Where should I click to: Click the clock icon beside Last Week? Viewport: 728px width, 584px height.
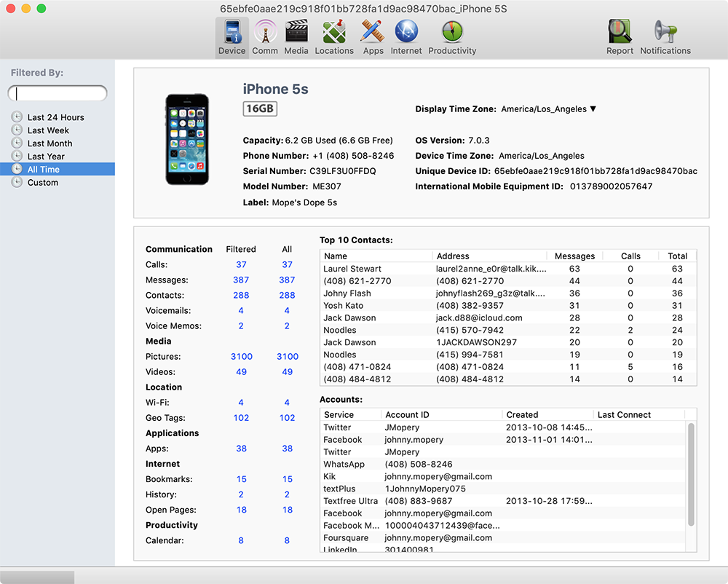[x=17, y=130]
